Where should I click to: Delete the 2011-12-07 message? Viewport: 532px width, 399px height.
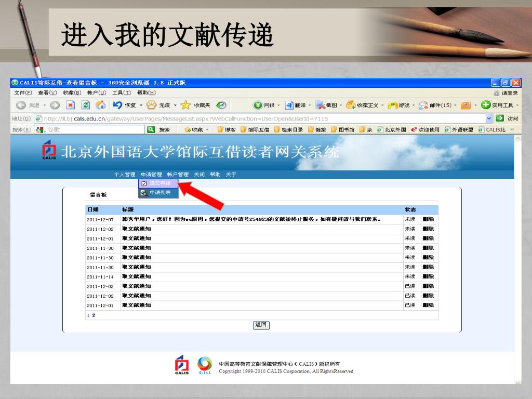pyautogui.click(x=428, y=220)
